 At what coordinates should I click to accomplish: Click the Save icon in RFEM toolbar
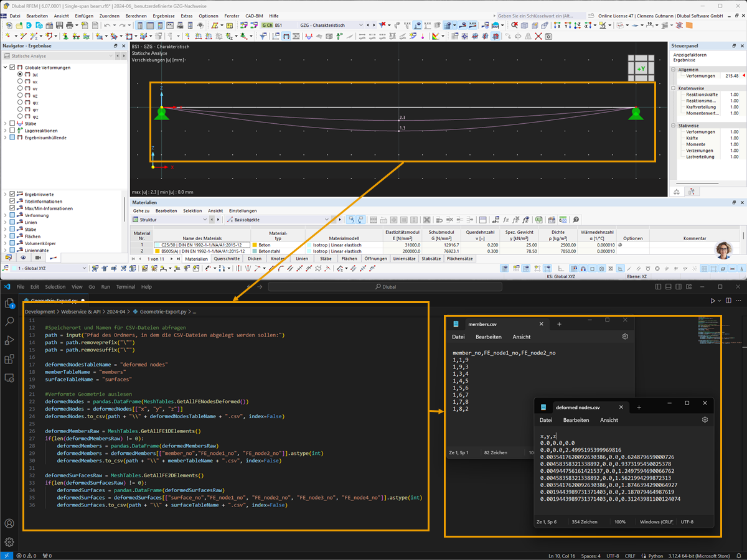click(x=60, y=26)
